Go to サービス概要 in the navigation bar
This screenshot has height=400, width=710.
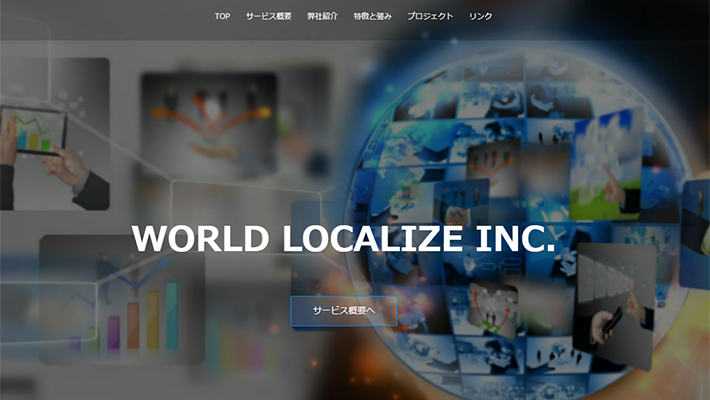(269, 16)
